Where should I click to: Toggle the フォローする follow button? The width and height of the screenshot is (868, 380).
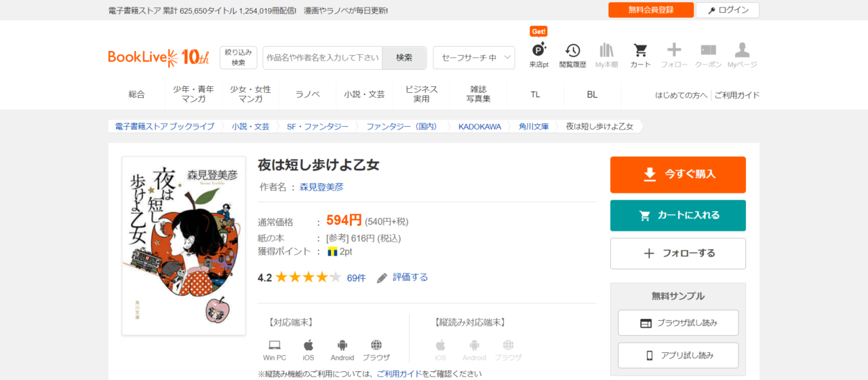pyautogui.click(x=677, y=253)
